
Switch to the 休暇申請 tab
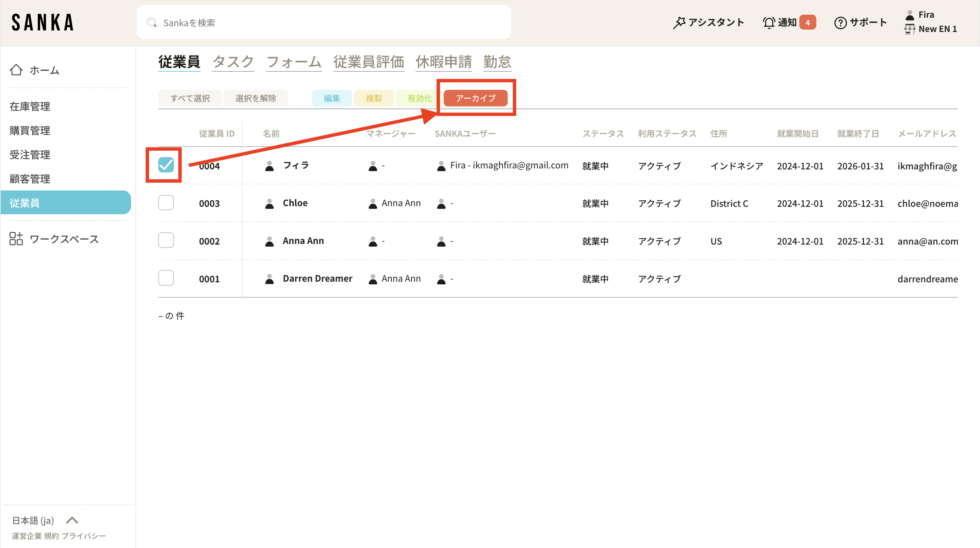click(x=443, y=62)
